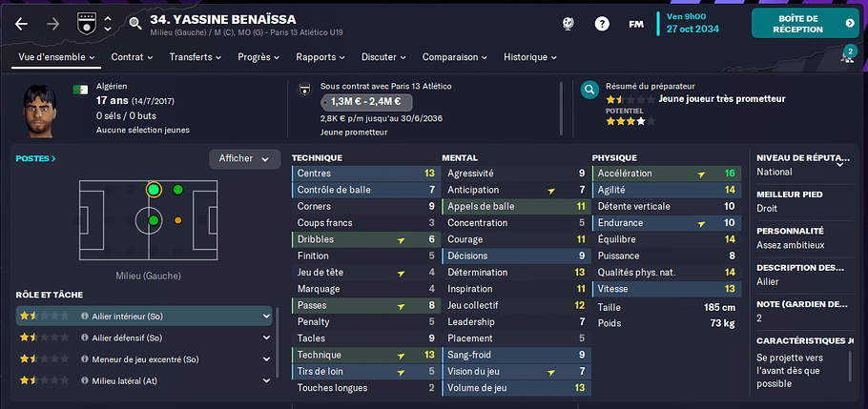Open the Afficher dropdown

pyautogui.click(x=245, y=159)
